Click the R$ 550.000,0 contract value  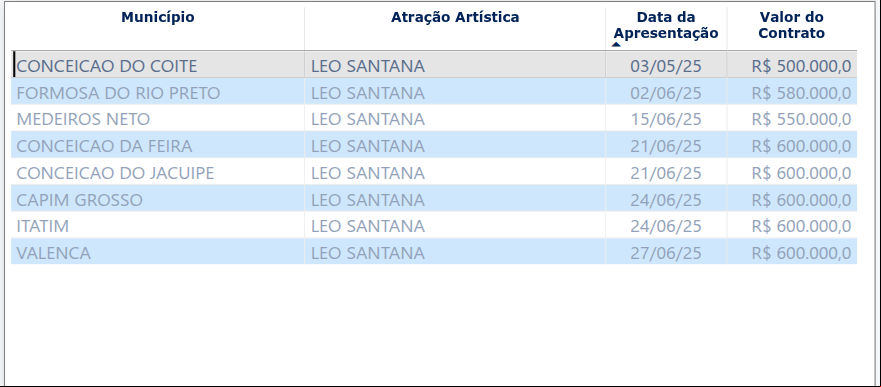pyautogui.click(x=801, y=119)
